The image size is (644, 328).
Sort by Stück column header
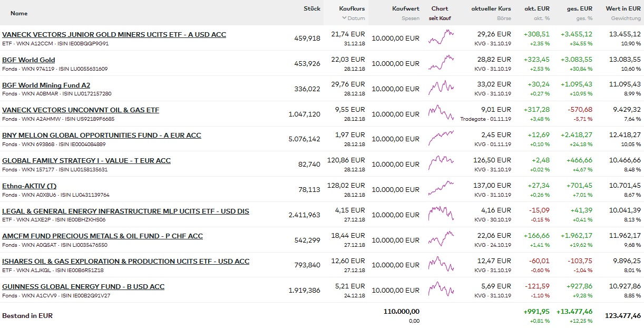(x=311, y=8)
